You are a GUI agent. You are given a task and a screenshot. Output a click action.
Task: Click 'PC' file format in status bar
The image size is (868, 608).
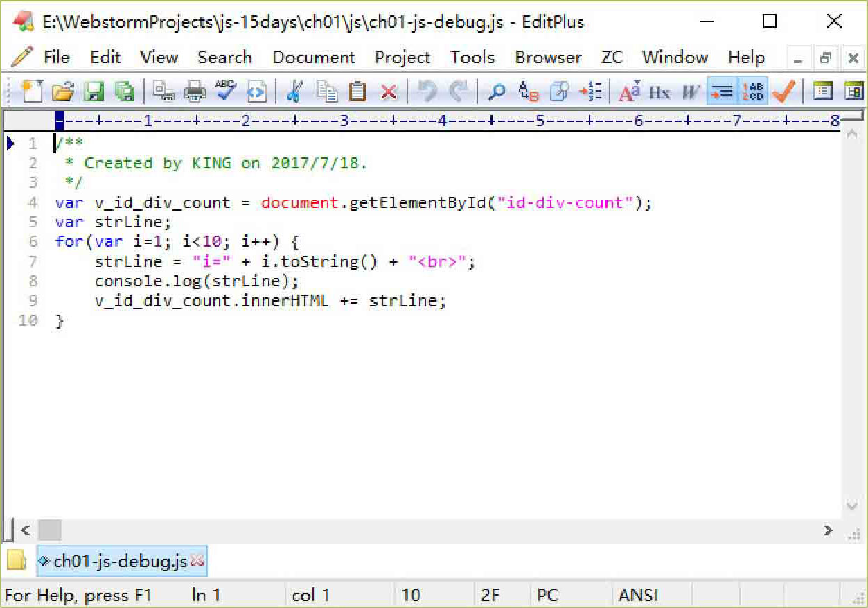[x=547, y=596]
